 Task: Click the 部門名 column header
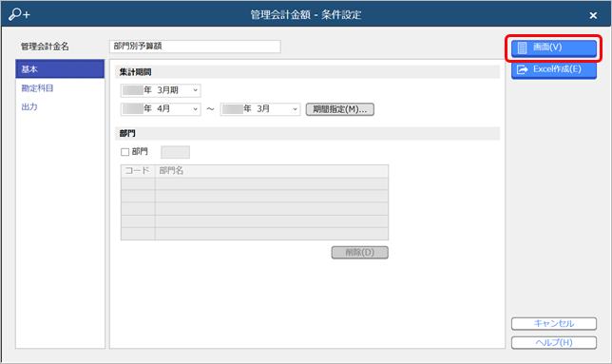[272, 171]
